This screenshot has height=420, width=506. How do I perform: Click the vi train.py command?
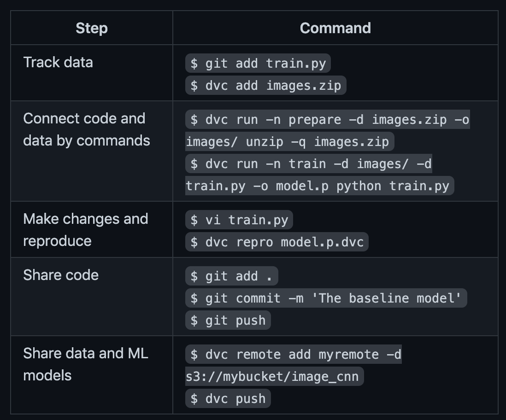coord(239,220)
